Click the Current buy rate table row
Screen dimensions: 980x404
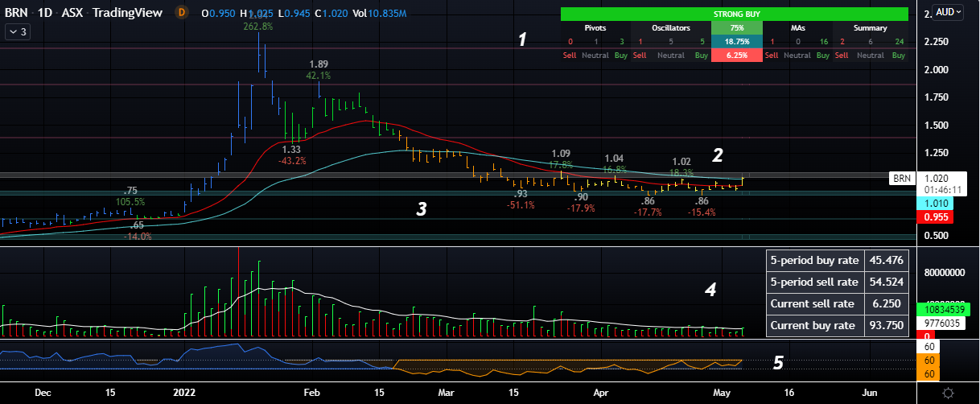pyautogui.click(x=836, y=326)
